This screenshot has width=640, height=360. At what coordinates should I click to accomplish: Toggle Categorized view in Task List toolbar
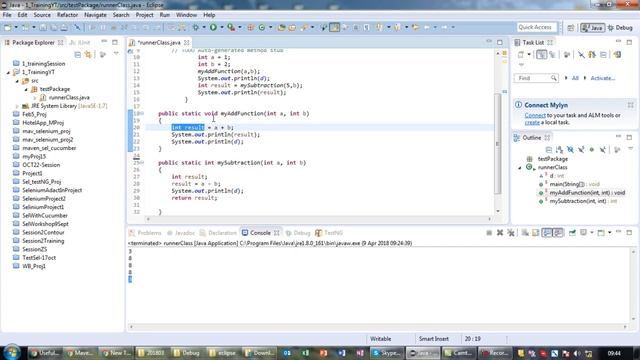point(542,54)
